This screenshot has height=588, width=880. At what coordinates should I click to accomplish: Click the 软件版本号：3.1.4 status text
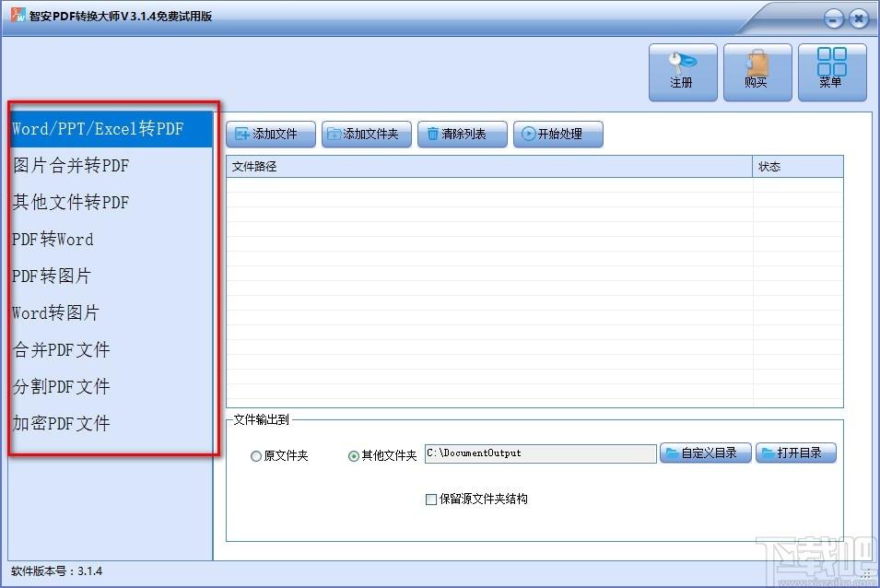point(57,571)
